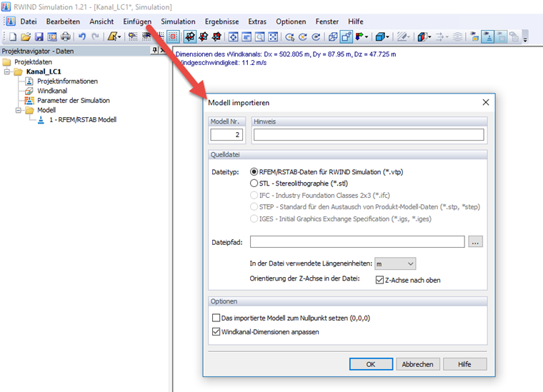Open the Extras menu
Image resolution: width=543 pixels, height=392 pixels.
pyautogui.click(x=257, y=22)
